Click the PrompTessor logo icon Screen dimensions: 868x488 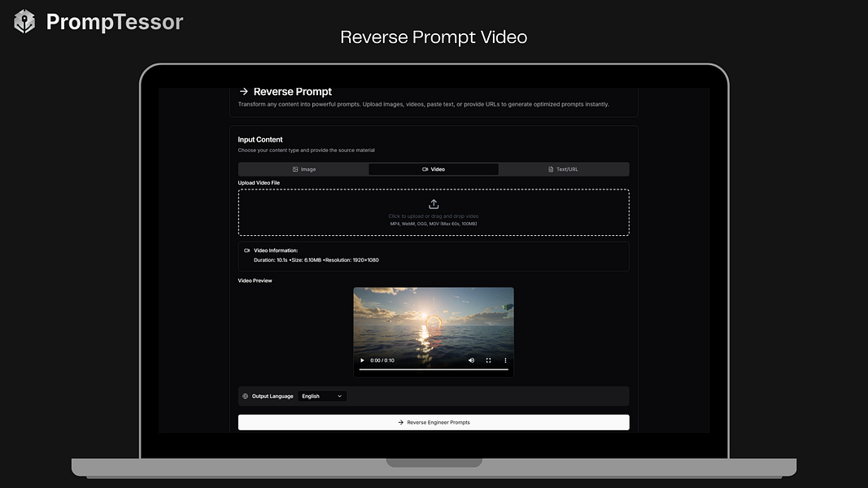click(23, 22)
